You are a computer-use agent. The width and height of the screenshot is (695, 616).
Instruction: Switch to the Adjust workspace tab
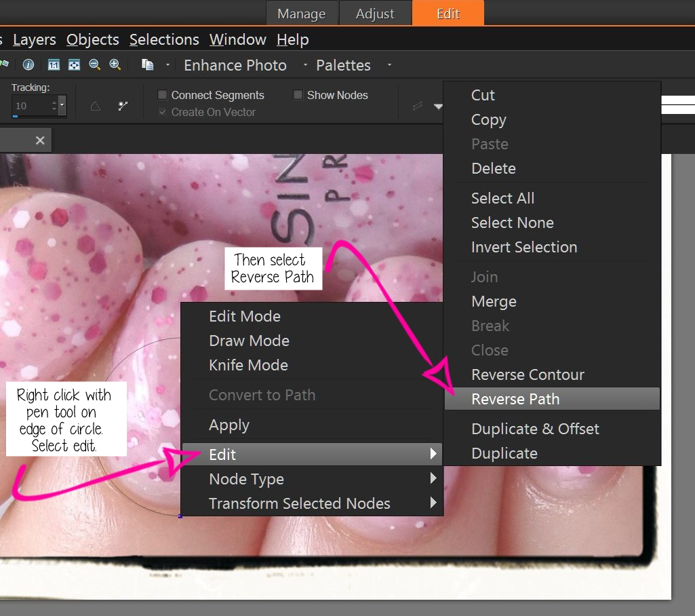[376, 13]
